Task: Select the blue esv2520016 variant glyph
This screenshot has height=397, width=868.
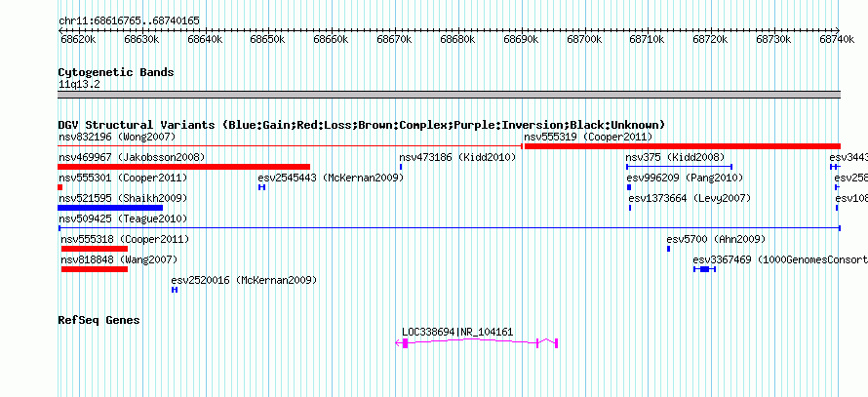Action: (x=175, y=290)
